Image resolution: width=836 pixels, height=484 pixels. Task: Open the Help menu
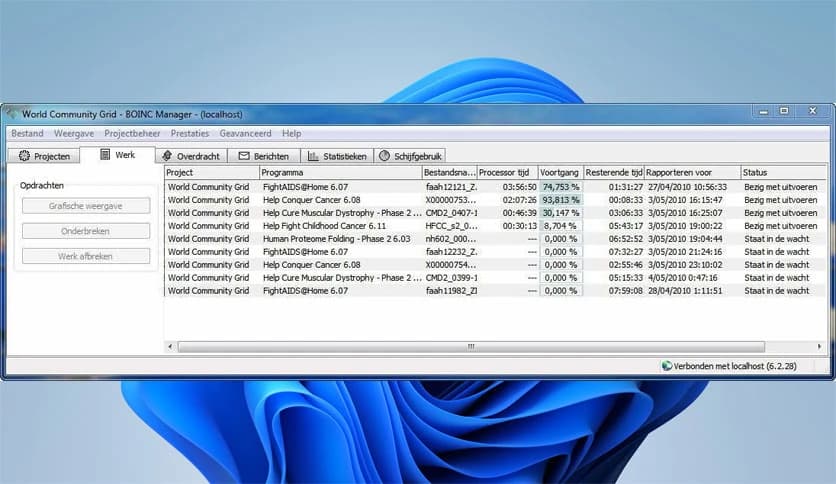(x=292, y=133)
